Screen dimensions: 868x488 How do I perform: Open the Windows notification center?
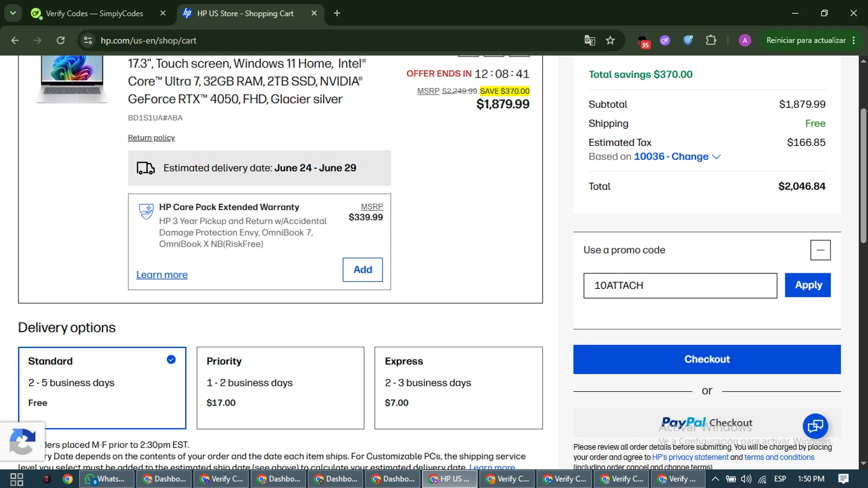click(844, 479)
